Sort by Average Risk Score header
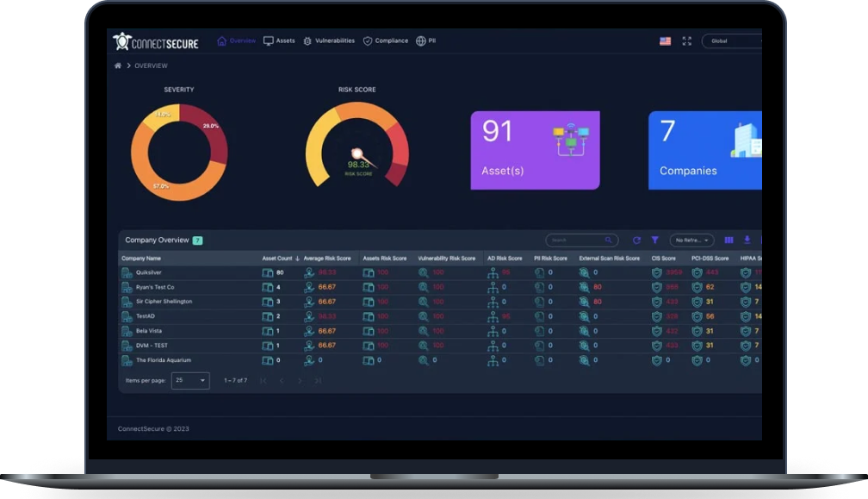 [x=327, y=258]
